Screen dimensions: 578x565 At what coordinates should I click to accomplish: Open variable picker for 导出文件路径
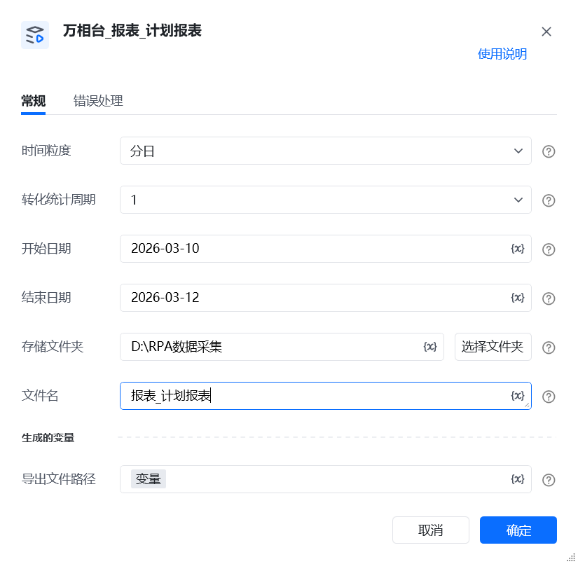[517, 479]
